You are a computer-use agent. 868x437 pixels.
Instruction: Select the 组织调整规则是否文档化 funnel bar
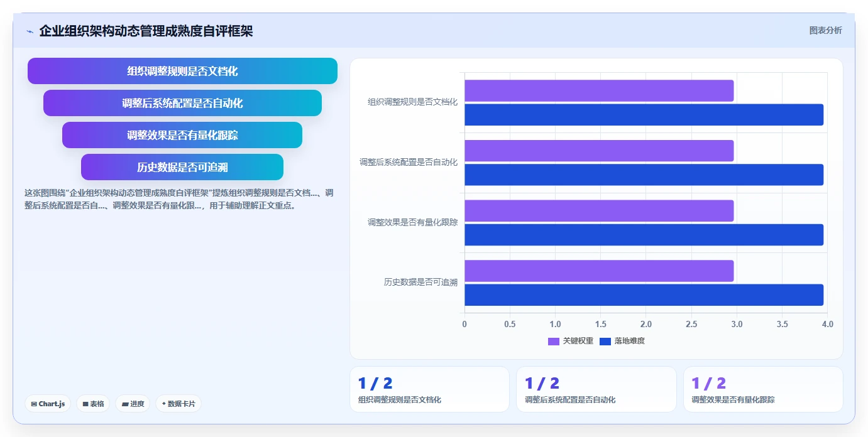tap(182, 71)
